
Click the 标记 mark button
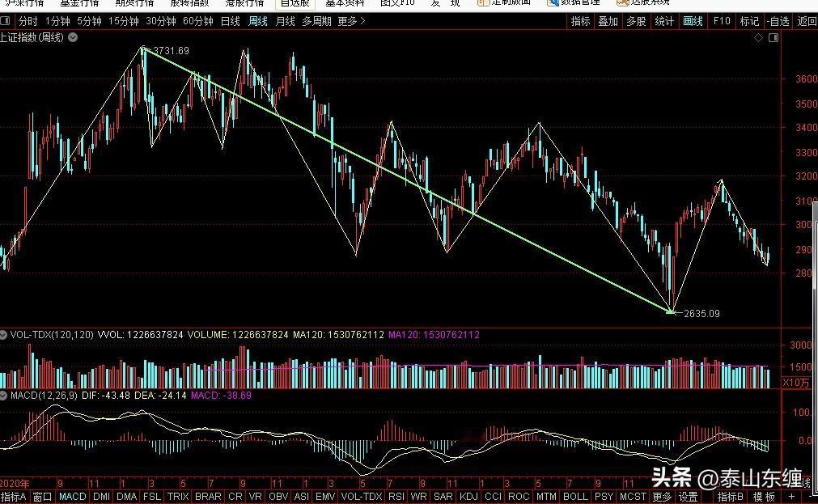coord(750,21)
